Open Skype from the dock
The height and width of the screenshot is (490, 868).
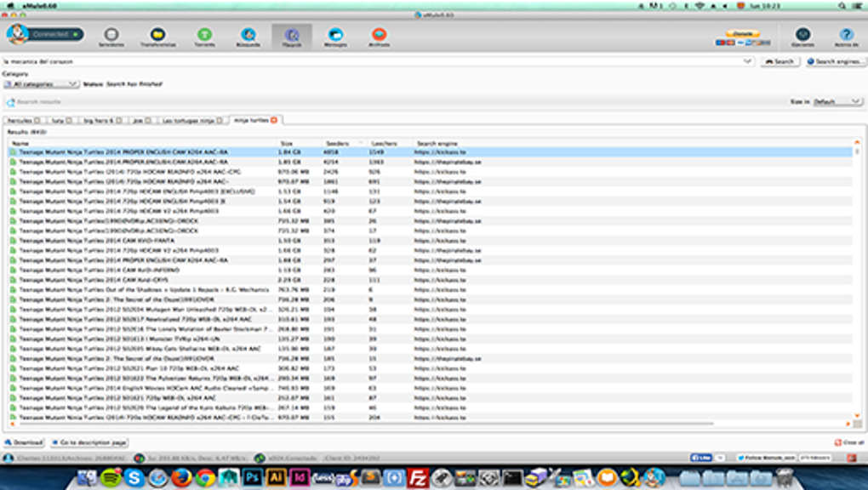134,477
